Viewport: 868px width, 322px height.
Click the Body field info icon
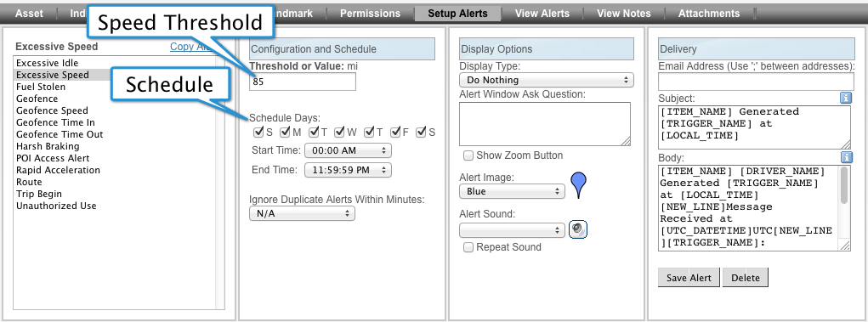tap(846, 157)
